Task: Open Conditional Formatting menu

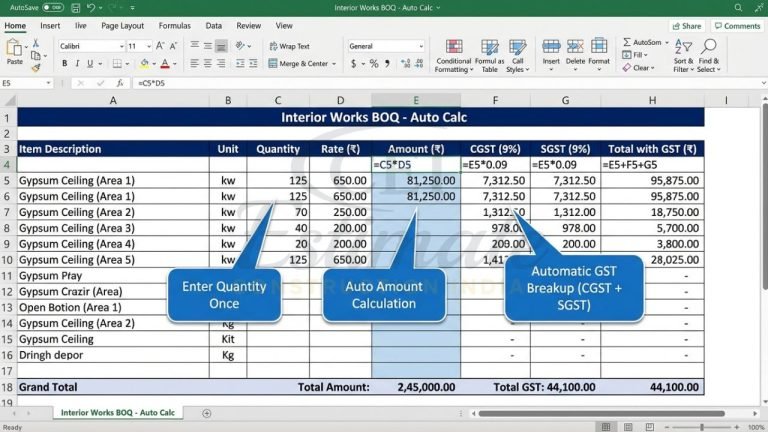Action: pos(454,55)
